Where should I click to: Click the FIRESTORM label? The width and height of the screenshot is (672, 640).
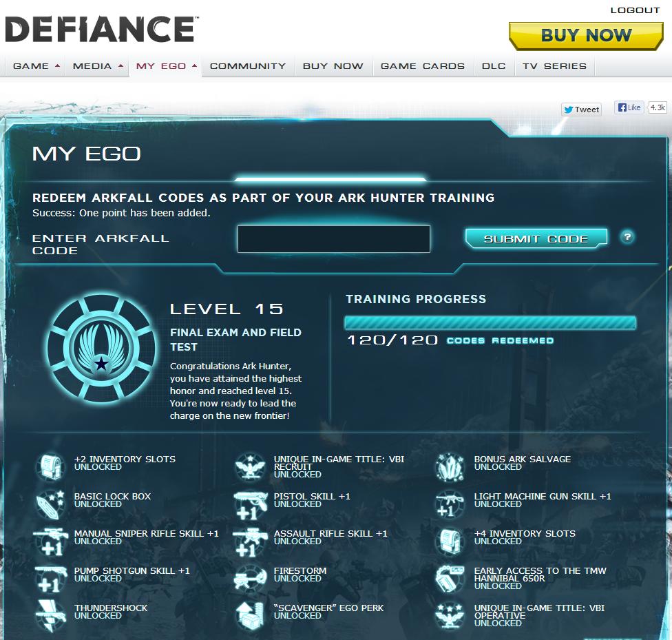coord(300,571)
